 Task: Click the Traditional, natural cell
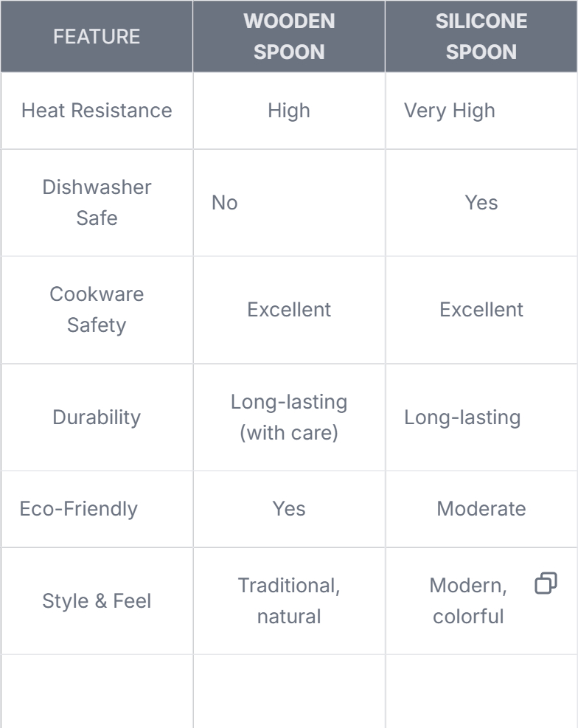(289, 601)
